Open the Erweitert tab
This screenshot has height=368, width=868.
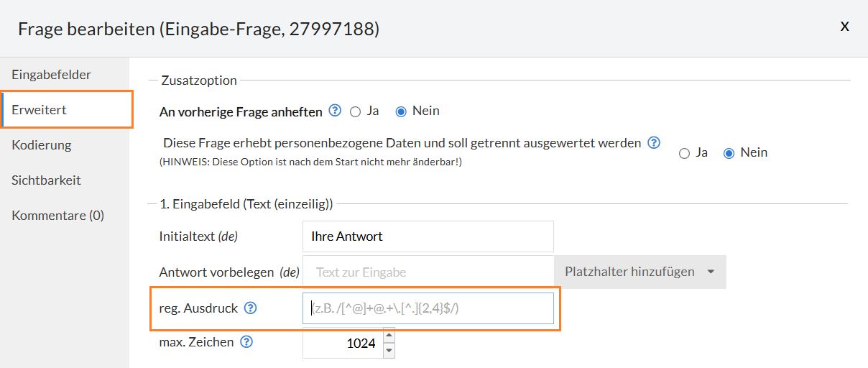click(x=40, y=110)
